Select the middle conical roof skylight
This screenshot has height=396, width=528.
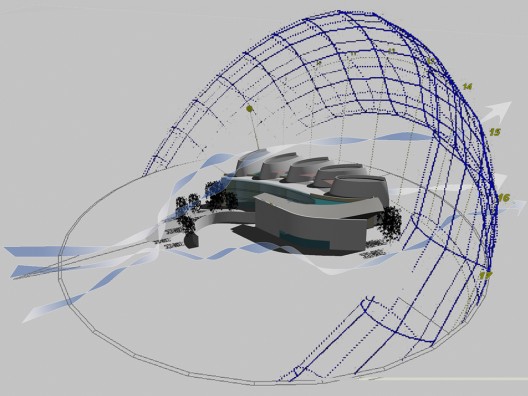tap(308, 170)
